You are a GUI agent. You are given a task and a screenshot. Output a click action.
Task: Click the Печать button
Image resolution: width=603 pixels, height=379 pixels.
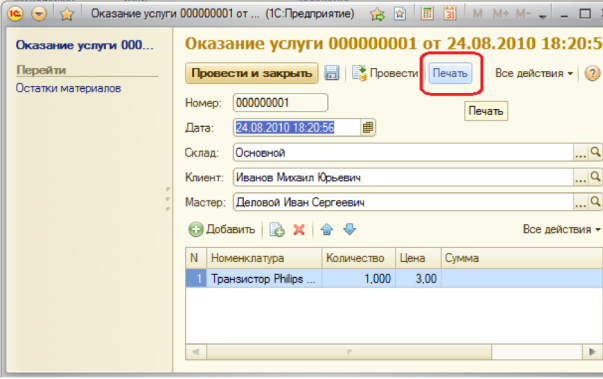pos(450,73)
